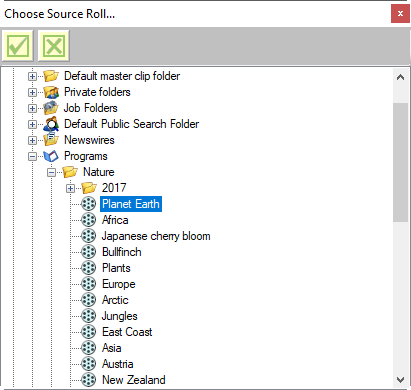Viewport: 411px width, 390px height.
Task: Click the East Coast reel icon
Action: (x=89, y=332)
